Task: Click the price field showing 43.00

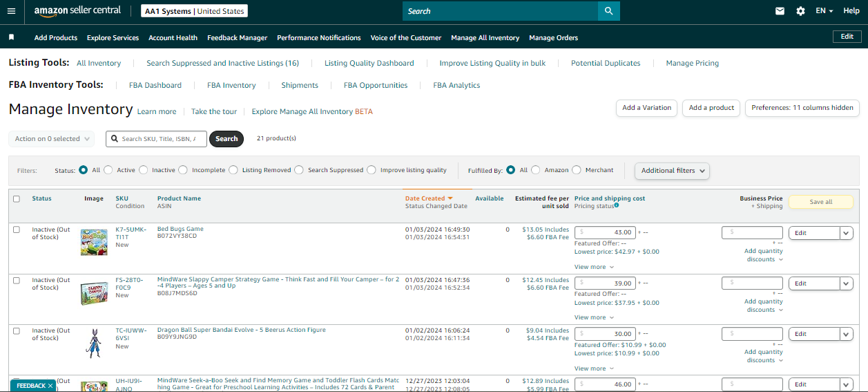Action: (605, 232)
